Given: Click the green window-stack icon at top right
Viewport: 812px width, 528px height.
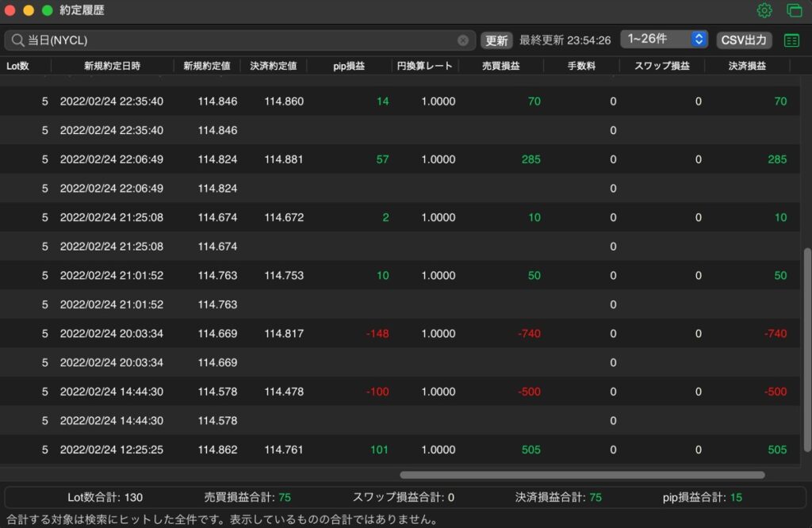Looking at the screenshot, I should (794, 10).
